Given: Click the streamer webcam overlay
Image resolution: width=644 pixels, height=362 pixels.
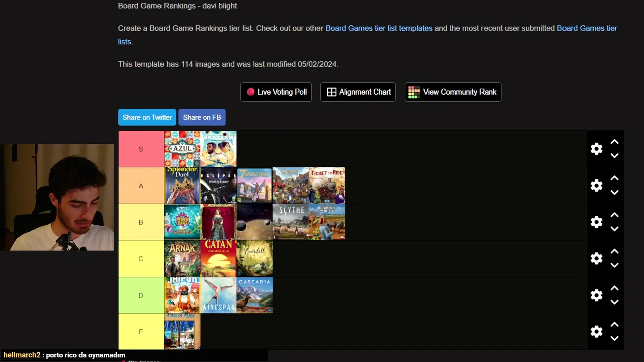Looking at the screenshot, I should [x=57, y=198].
